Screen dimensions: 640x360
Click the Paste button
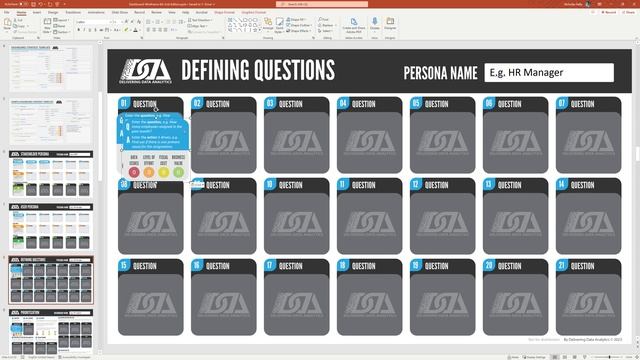pos(7,26)
